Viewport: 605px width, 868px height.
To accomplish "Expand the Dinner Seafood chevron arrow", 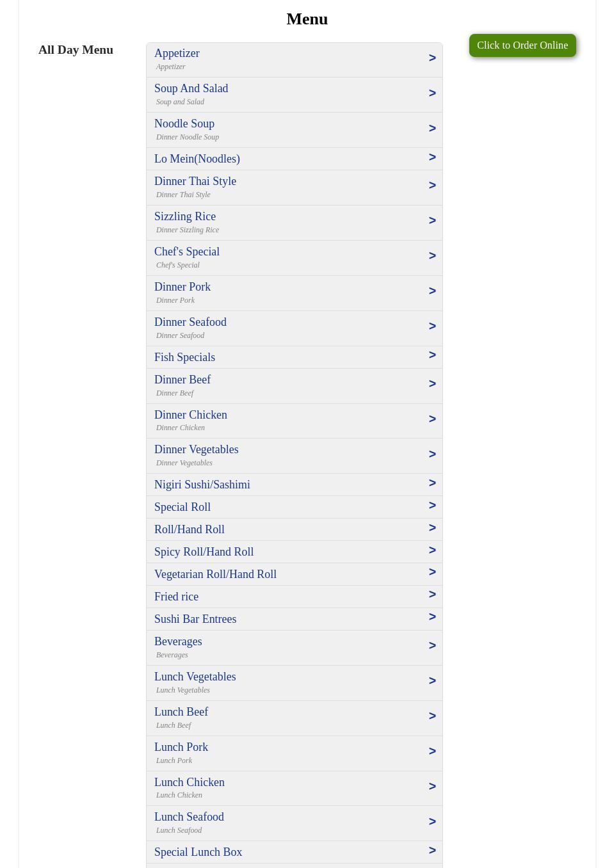I will point(432,326).
